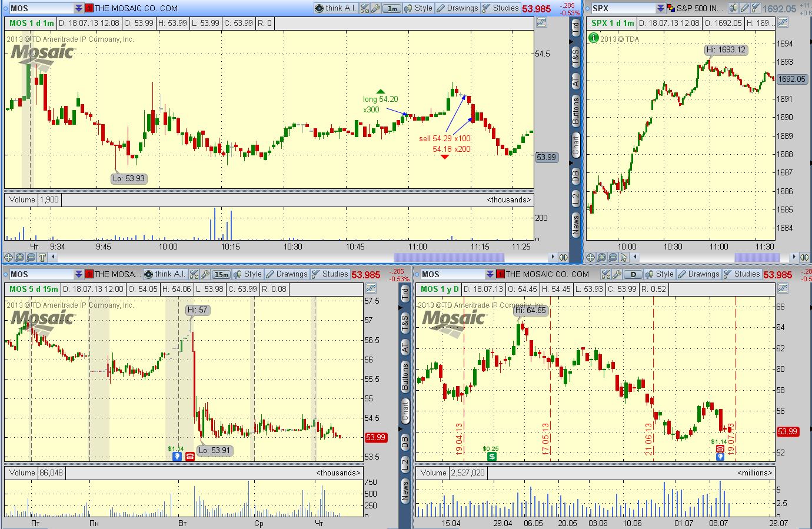Click scroll-to-end icon under SPX chart

pos(804,257)
